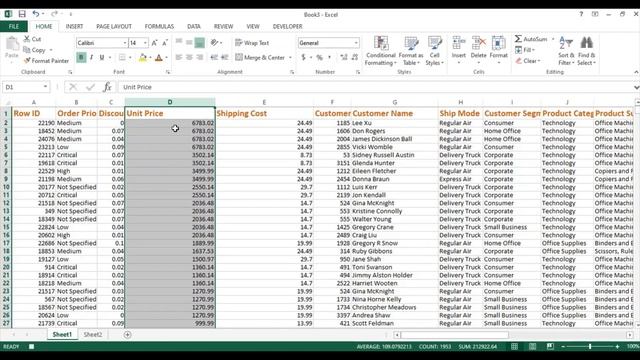
Task: Switch to the PAGE LAYOUT tab
Action: [x=114, y=27]
